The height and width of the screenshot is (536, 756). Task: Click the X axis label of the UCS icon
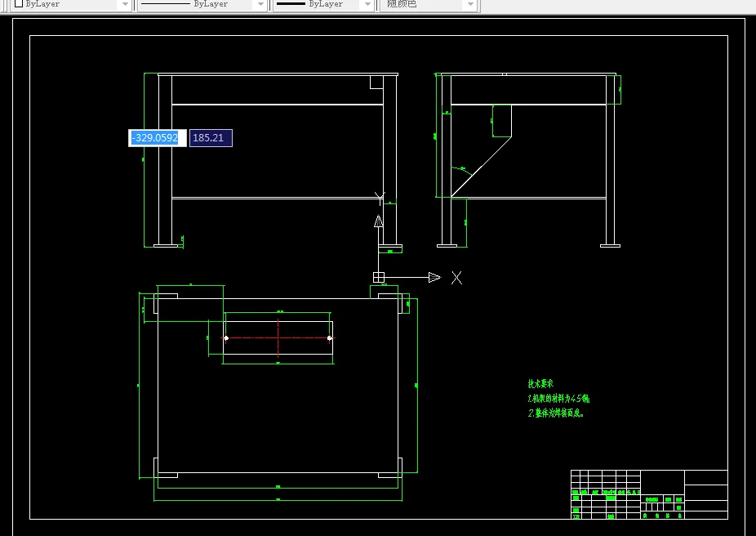tap(456, 278)
